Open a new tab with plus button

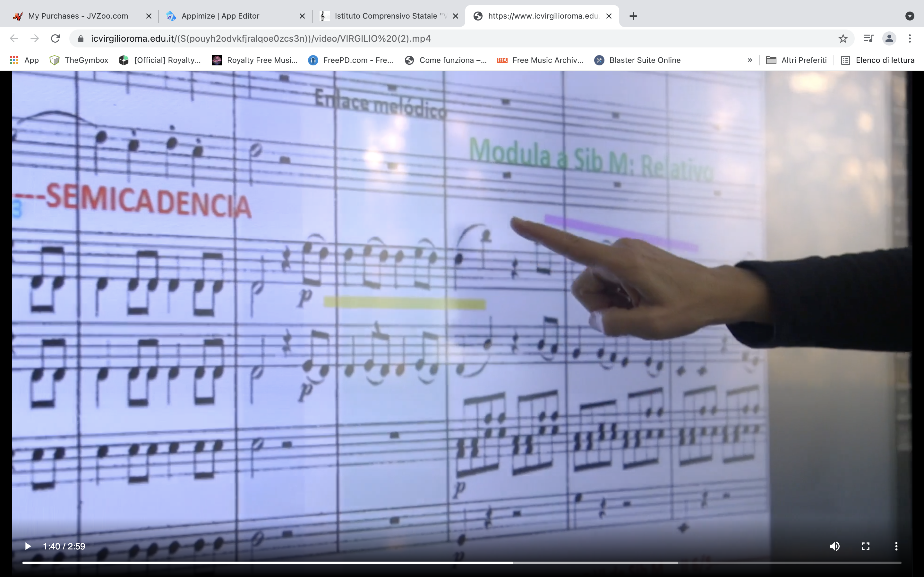point(633,16)
